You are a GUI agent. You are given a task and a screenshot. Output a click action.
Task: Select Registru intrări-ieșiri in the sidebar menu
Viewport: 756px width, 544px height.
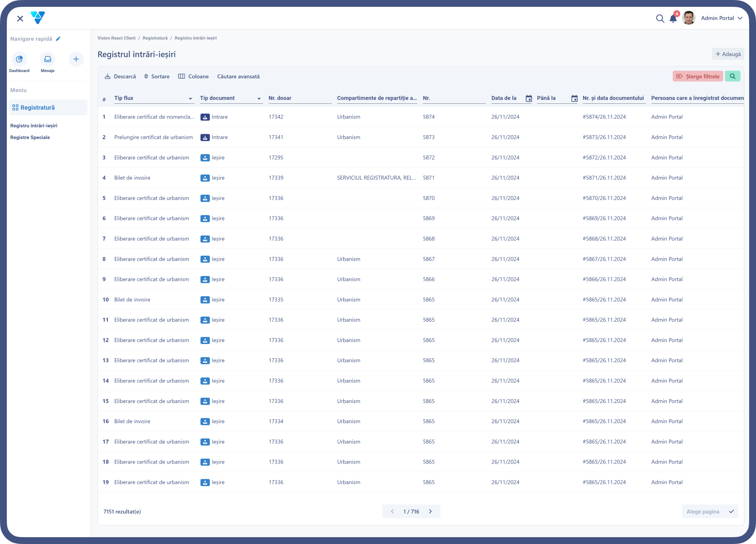(x=34, y=126)
